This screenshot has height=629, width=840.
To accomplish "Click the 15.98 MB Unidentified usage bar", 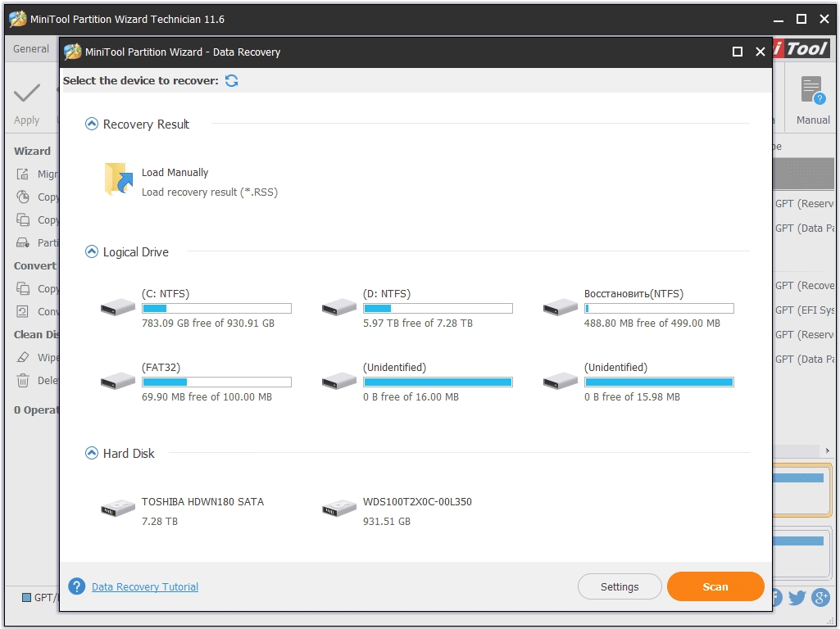I will [659, 382].
